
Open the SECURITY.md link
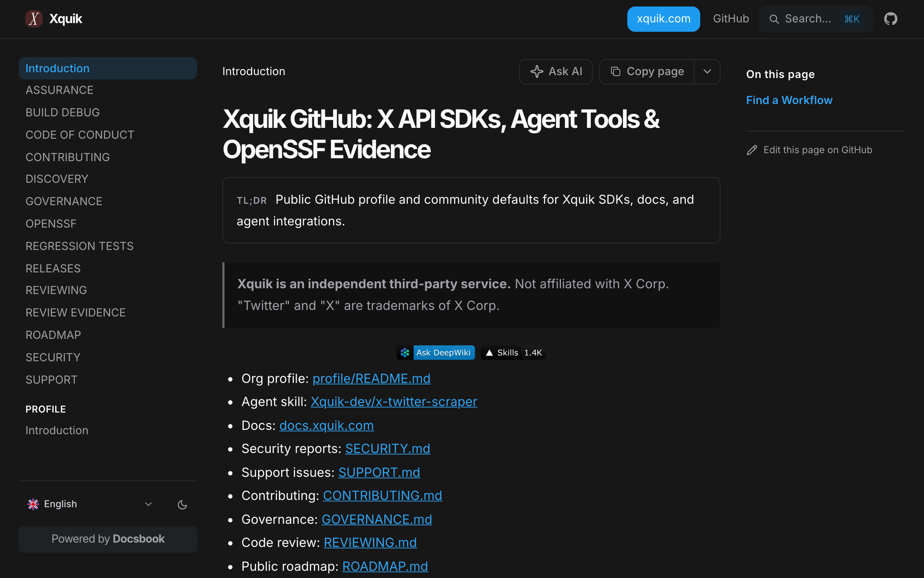tap(388, 448)
